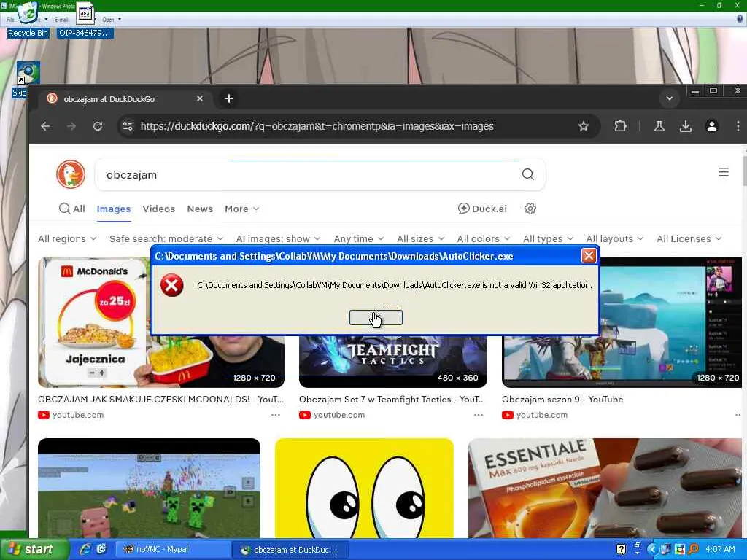This screenshot has height=560, width=747.
Task: Reload the DuckDuckGo page
Action: 98,126
